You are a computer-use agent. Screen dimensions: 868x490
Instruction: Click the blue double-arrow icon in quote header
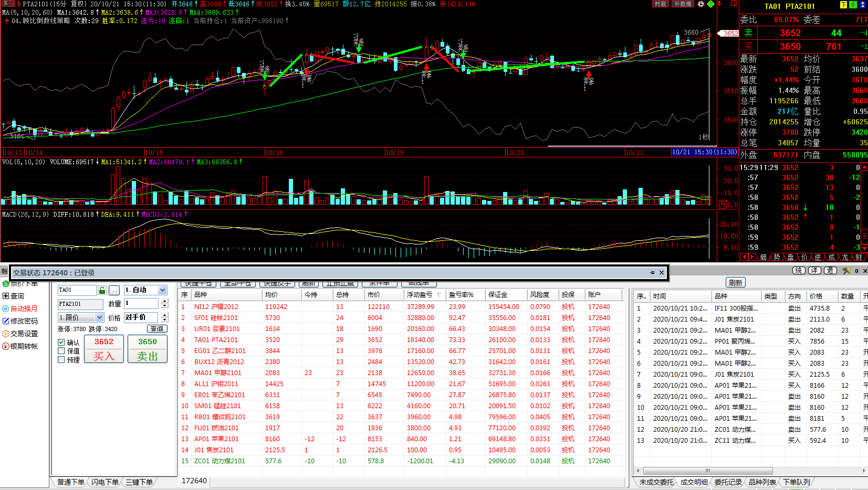(x=863, y=5)
